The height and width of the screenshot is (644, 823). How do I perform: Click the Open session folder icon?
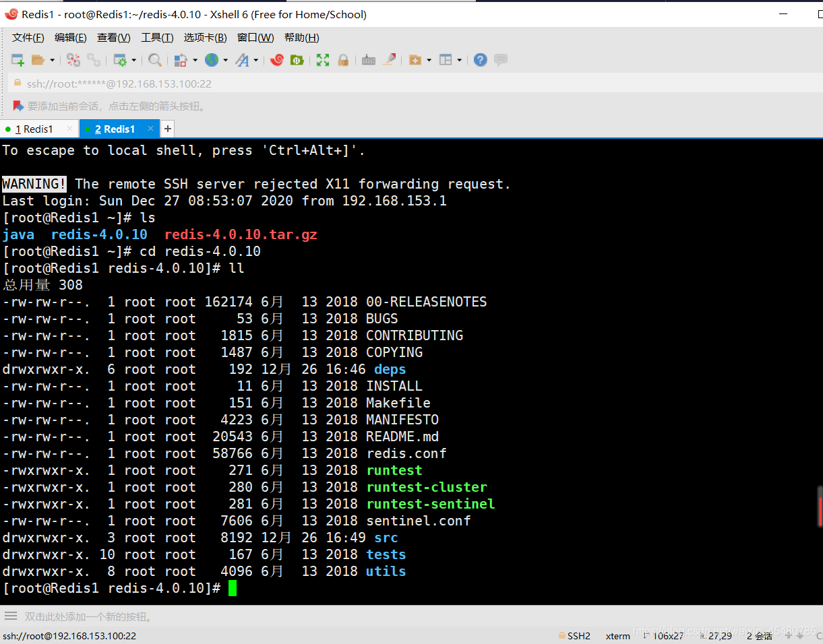pos(38,60)
